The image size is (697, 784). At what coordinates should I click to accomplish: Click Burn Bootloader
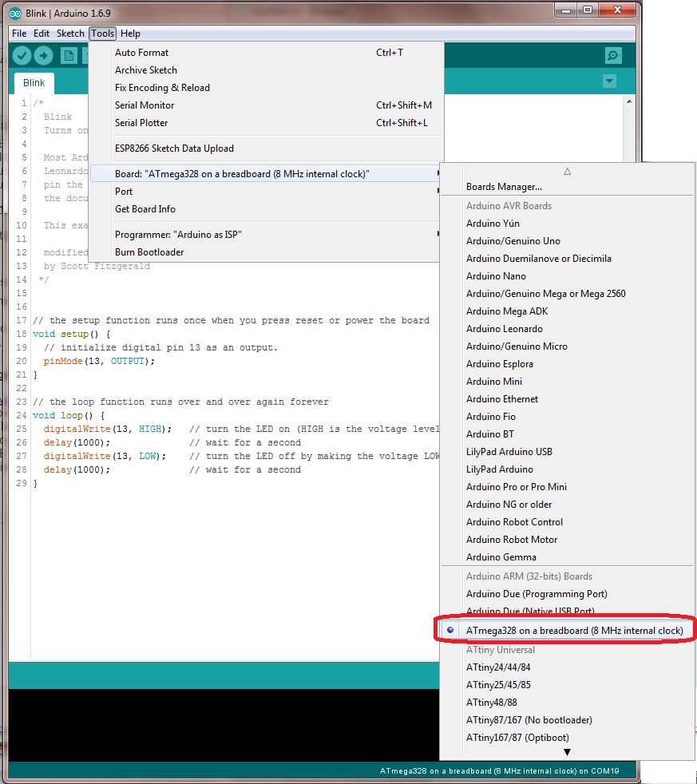[266, 252]
